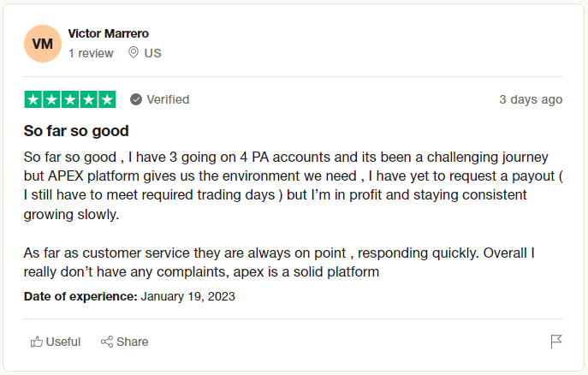Click the VM avatar circle
Image resolution: width=588 pixels, height=375 pixels.
tap(43, 44)
